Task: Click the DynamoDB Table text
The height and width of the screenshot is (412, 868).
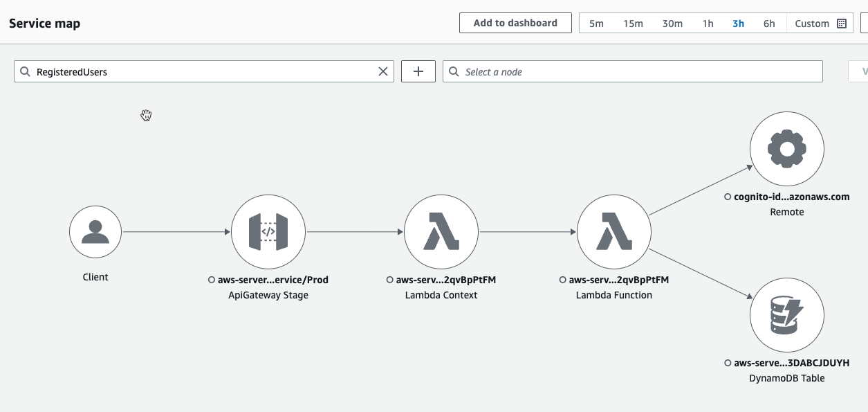Action: click(787, 378)
